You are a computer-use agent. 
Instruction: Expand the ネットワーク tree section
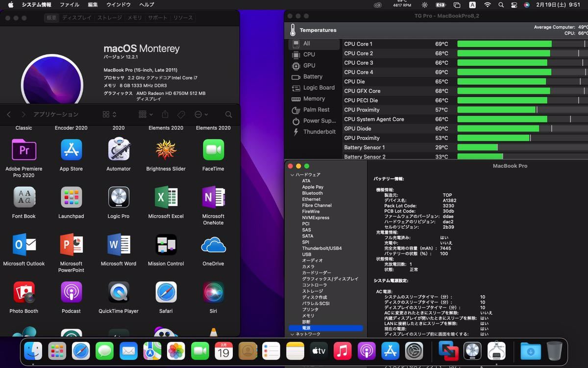coord(293,334)
